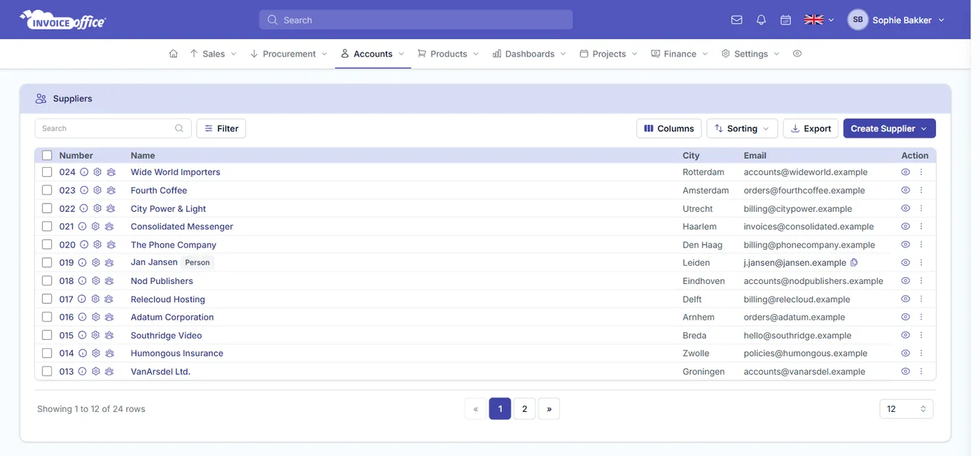
Task: Open contacts group icon for supplier 016
Action: pyautogui.click(x=109, y=317)
